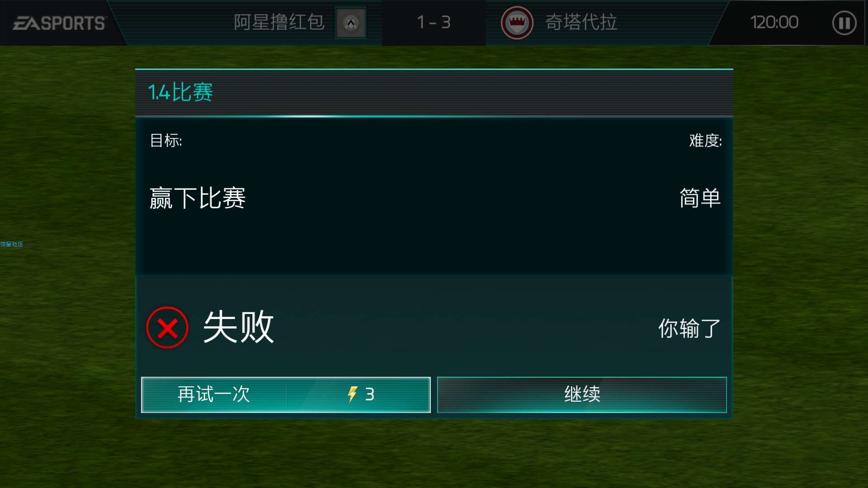Click the 失败 result text

coord(239,327)
